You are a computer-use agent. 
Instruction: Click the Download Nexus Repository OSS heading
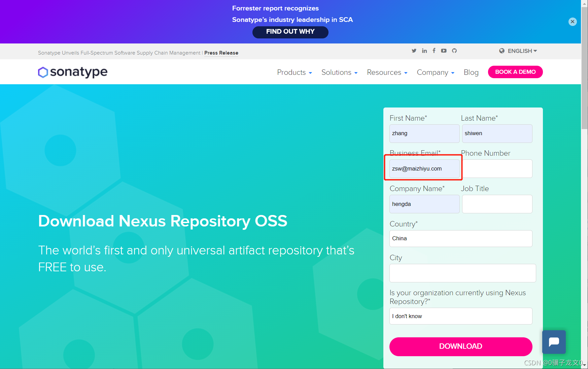[x=163, y=221]
